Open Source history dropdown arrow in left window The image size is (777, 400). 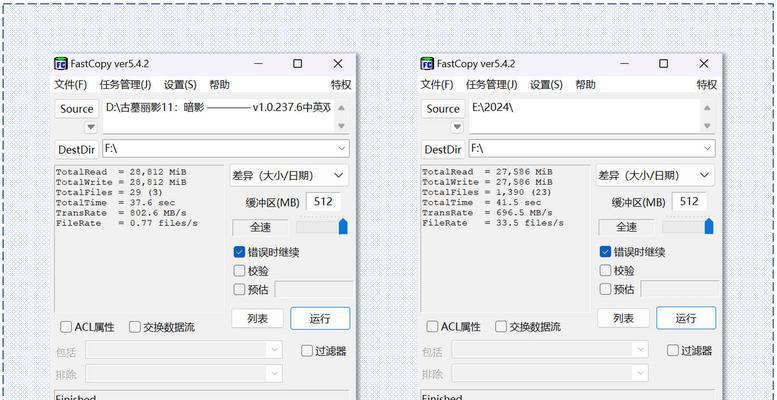pyautogui.click(x=90, y=127)
